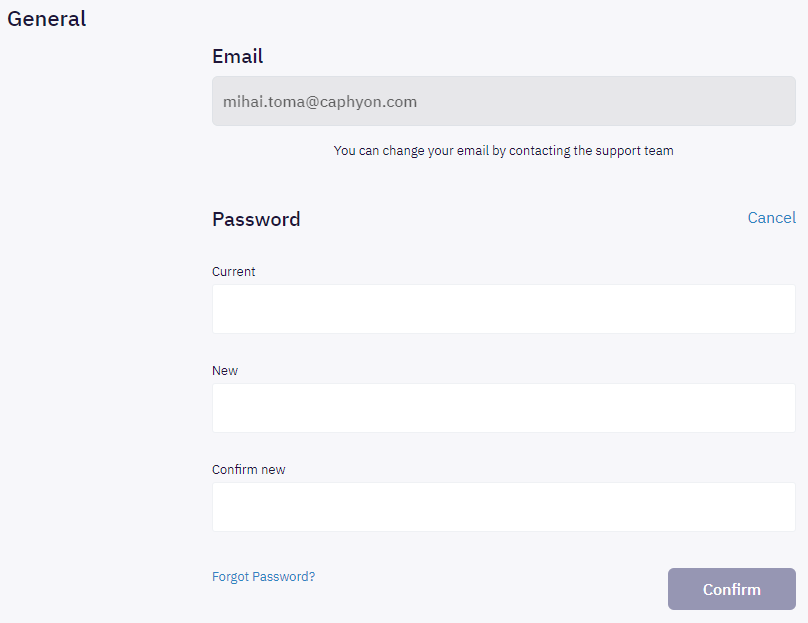This screenshot has width=808, height=623.
Task: Submit with the Confirm button
Action: tap(732, 589)
